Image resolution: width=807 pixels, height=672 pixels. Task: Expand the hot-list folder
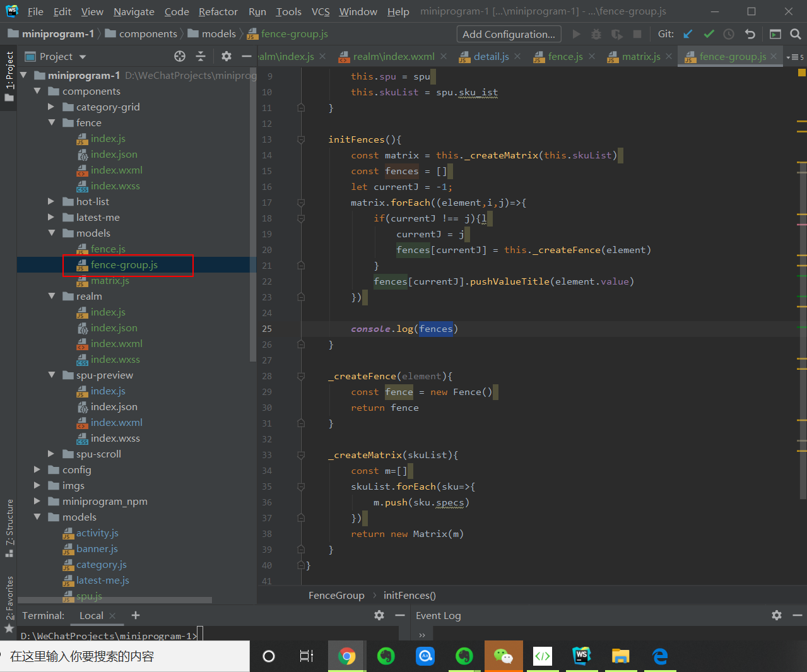(x=52, y=202)
